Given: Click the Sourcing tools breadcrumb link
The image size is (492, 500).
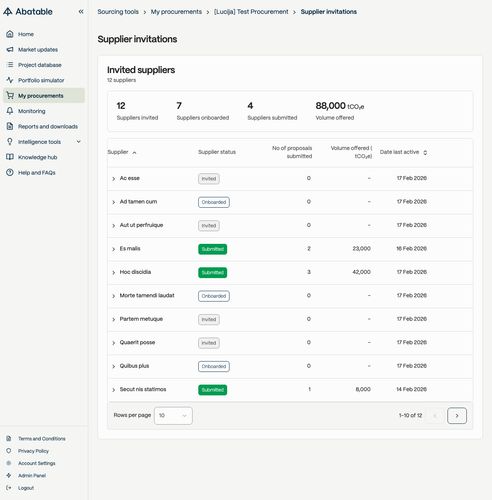Looking at the screenshot, I should 118,12.
